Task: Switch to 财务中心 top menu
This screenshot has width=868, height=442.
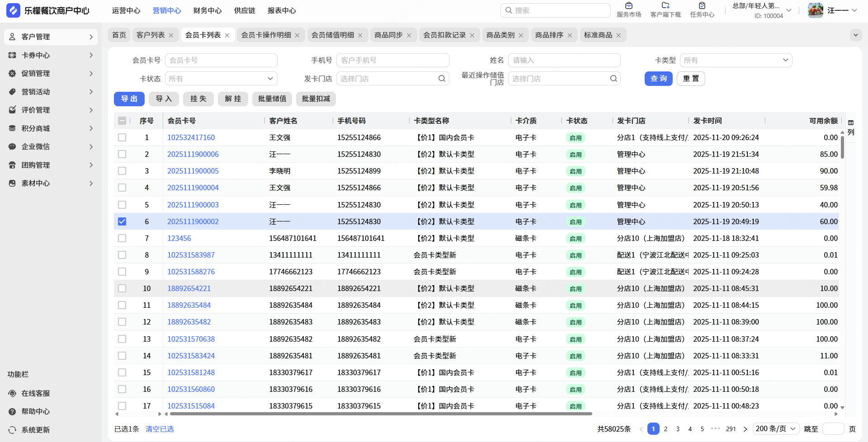Action: 207,10
